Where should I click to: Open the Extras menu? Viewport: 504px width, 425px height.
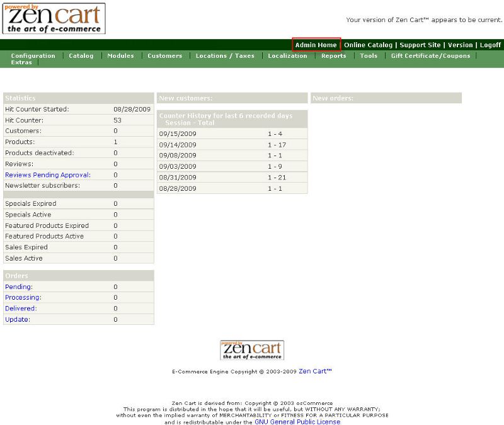[21, 62]
